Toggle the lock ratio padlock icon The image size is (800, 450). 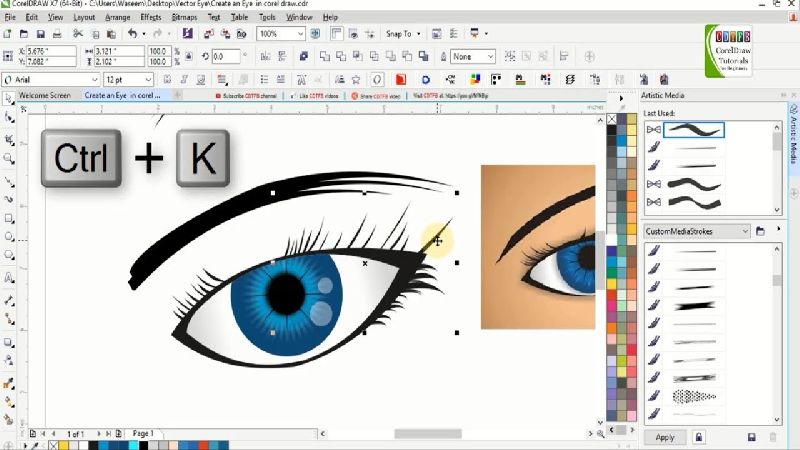pyautogui.click(x=186, y=57)
